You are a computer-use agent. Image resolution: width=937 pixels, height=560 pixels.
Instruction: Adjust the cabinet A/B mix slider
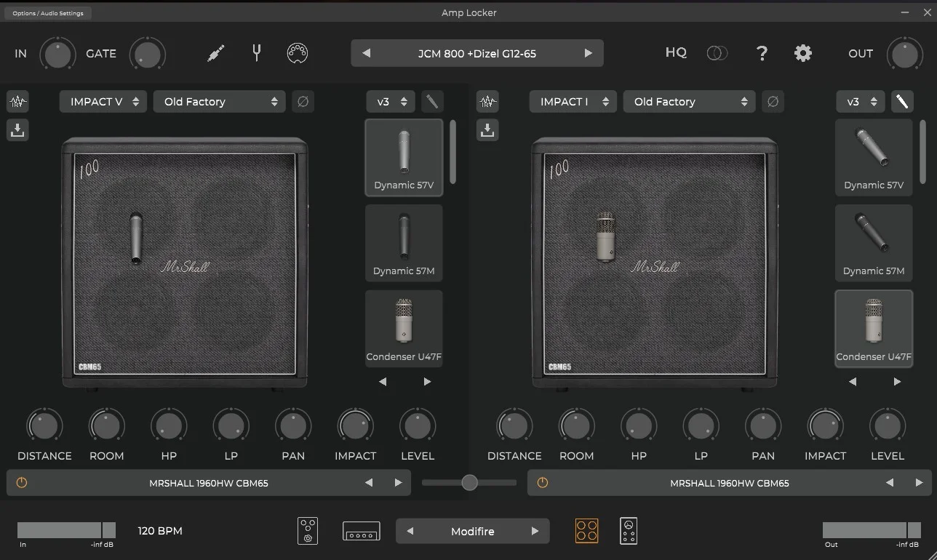click(x=469, y=482)
